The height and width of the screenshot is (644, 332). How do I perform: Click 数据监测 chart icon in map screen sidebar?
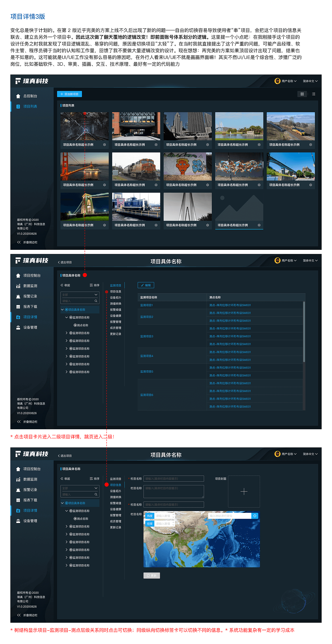[x=18, y=479]
